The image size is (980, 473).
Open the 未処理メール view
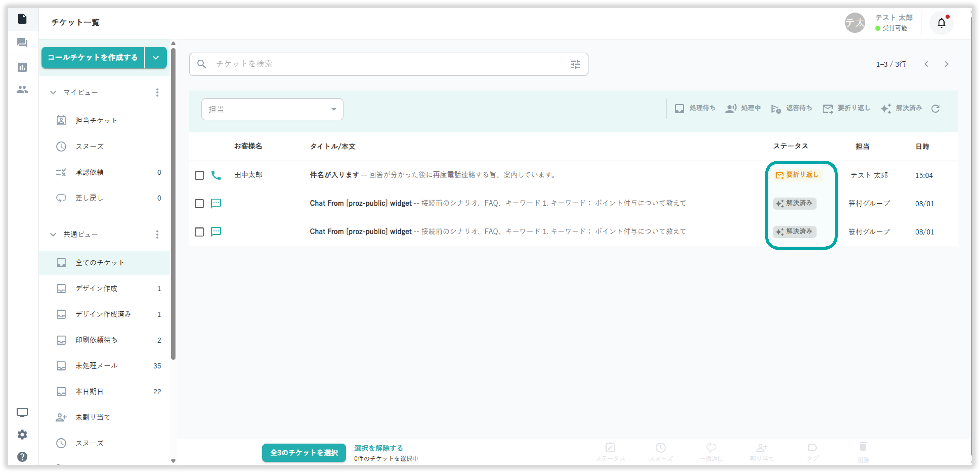pyautogui.click(x=97, y=366)
